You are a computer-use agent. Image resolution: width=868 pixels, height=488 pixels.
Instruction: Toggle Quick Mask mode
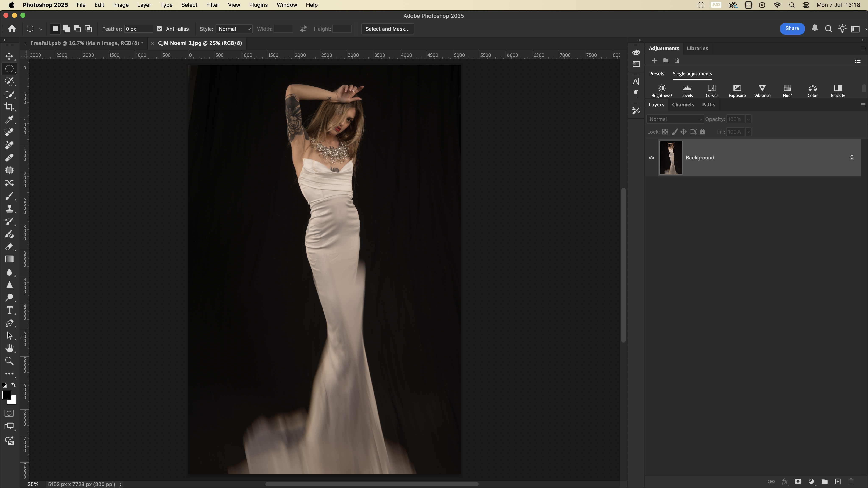pos(9,413)
